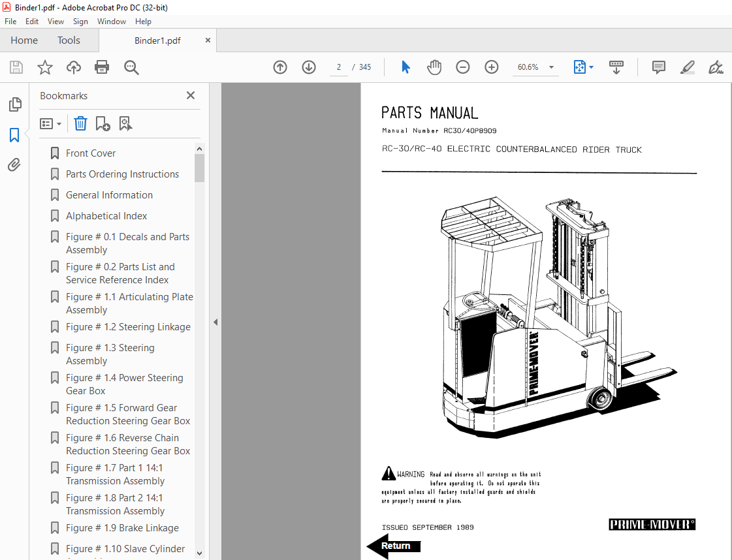The height and width of the screenshot is (560, 732).
Task: Open the Attachments paperclip panel
Action: click(x=14, y=164)
